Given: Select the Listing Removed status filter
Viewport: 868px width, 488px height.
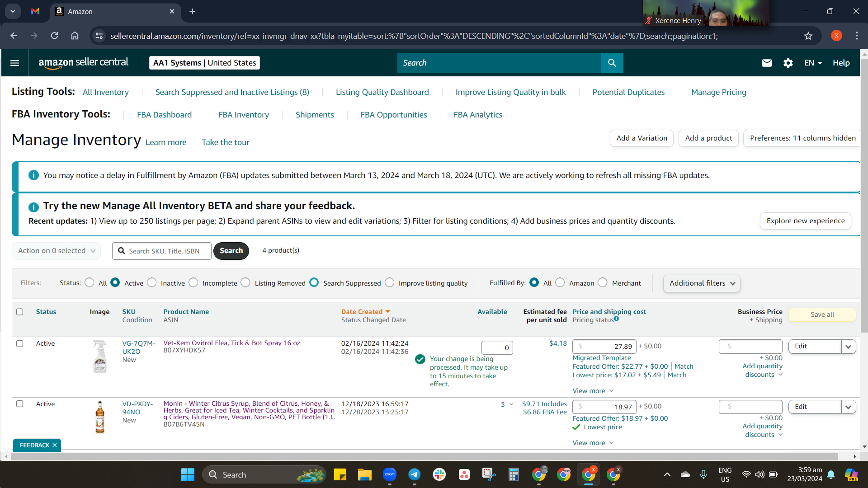Looking at the screenshot, I should (x=245, y=282).
